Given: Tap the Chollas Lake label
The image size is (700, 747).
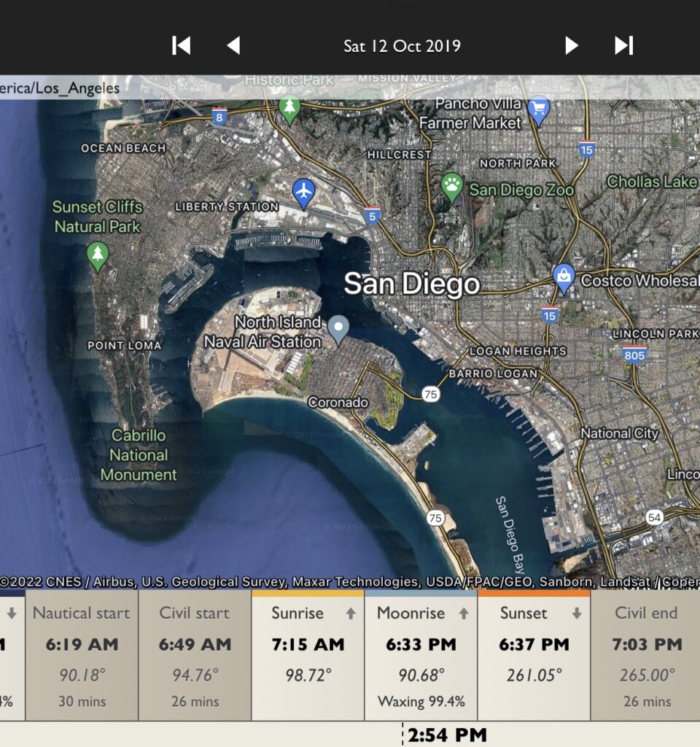Looking at the screenshot, I should coord(651,182).
